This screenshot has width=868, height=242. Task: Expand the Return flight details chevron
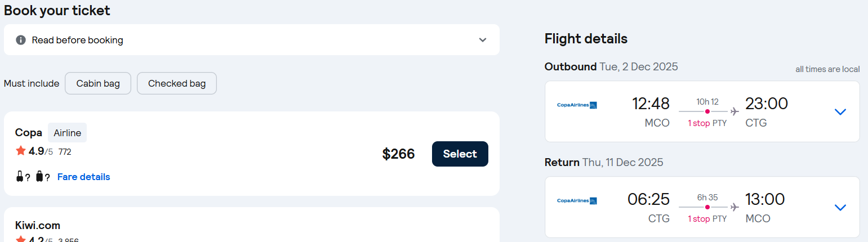click(x=840, y=207)
